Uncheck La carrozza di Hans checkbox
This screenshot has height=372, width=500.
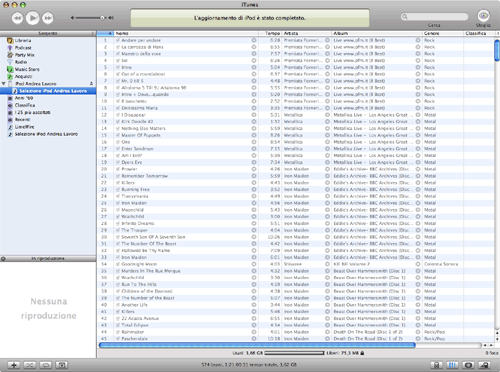pos(118,47)
